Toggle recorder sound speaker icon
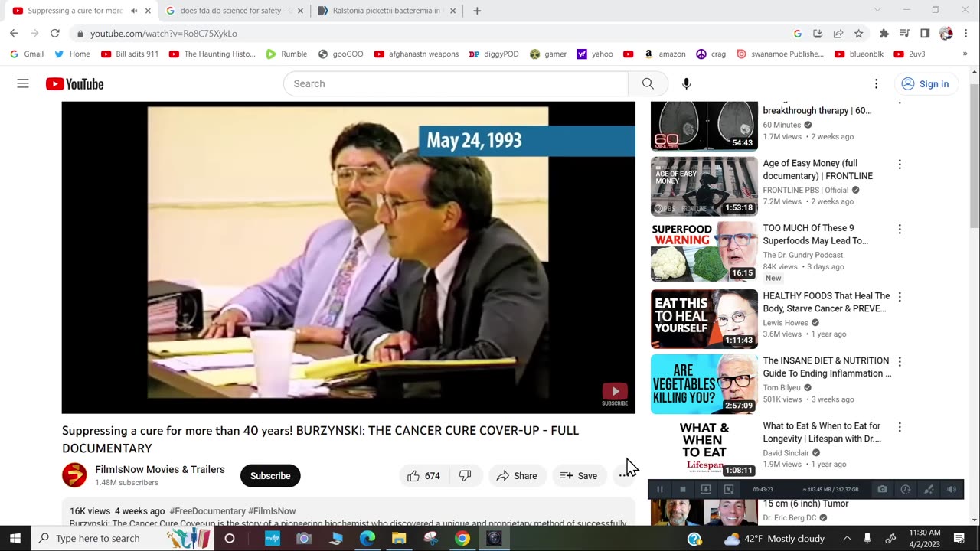 click(x=952, y=489)
